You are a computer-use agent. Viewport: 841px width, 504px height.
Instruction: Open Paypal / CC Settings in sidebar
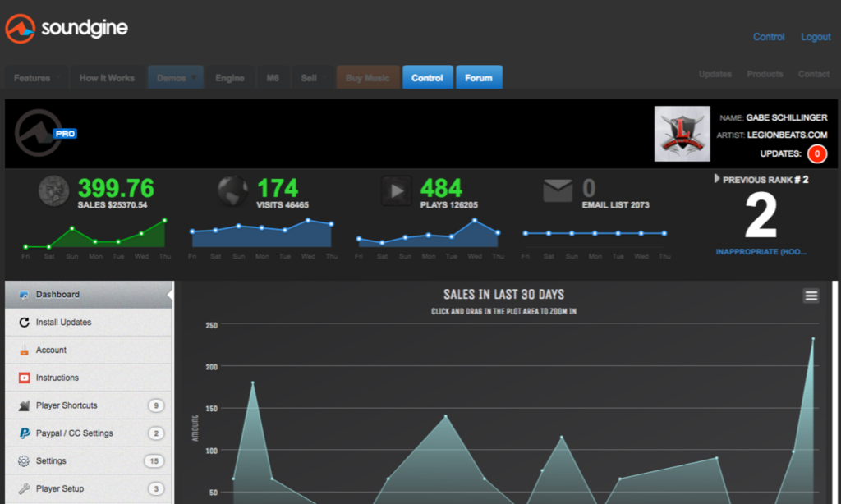point(89,433)
